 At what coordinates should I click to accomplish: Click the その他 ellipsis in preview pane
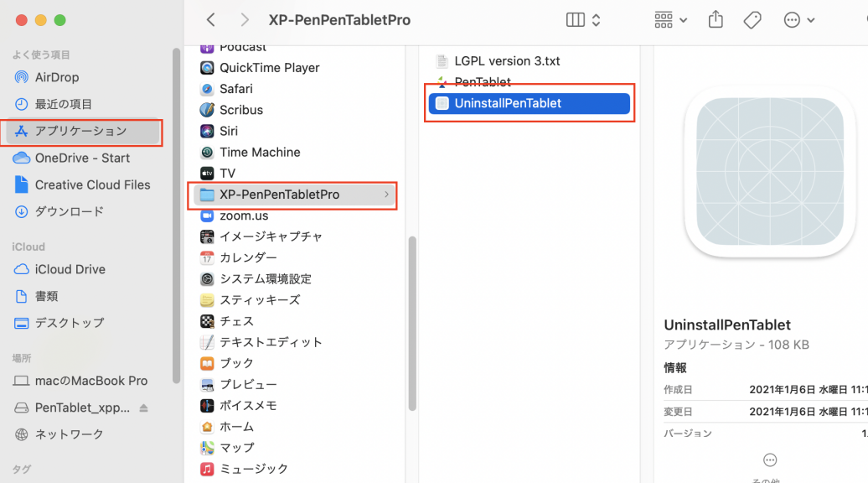769,460
